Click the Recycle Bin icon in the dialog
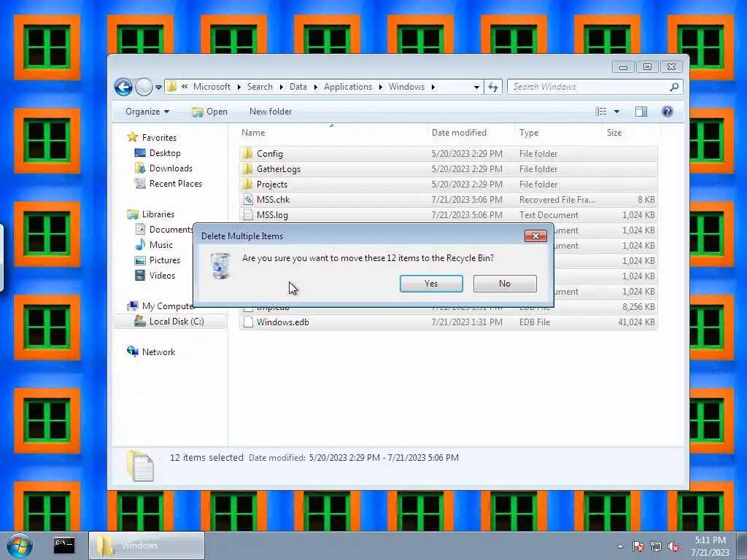747x560 pixels. [x=221, y=265]
